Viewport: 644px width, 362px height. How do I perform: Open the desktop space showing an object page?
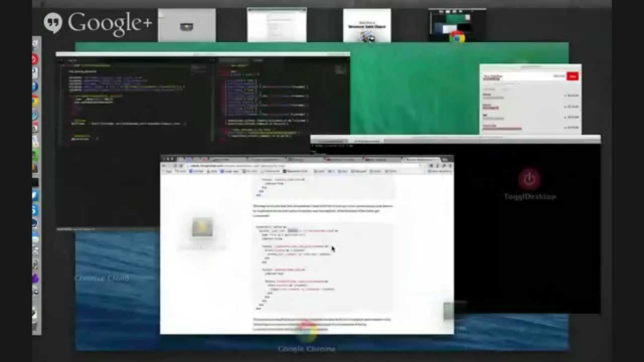pos(367,25)
